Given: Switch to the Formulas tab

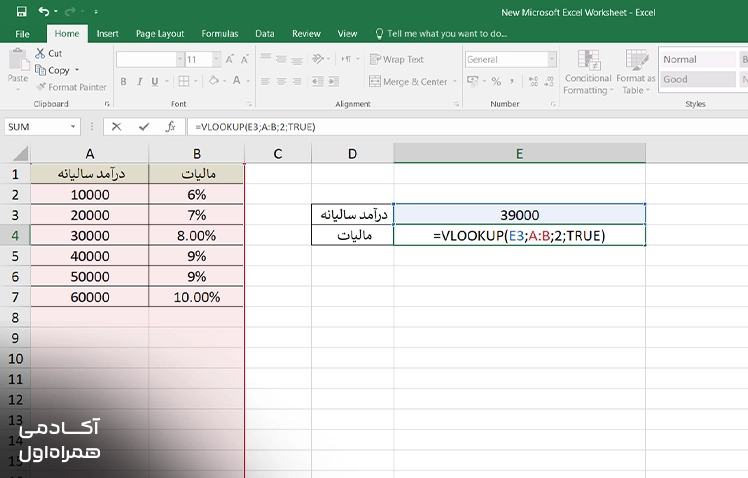Looking at the screenshot, I should (x=219, y=33).
